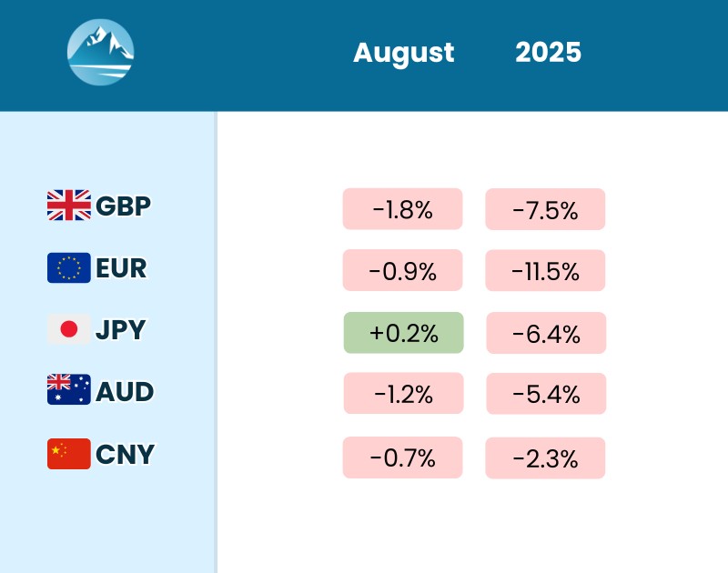
Task: Select the -7.5% GBP yearly badge
Action: pyautogui.click(x=545, y=209)
